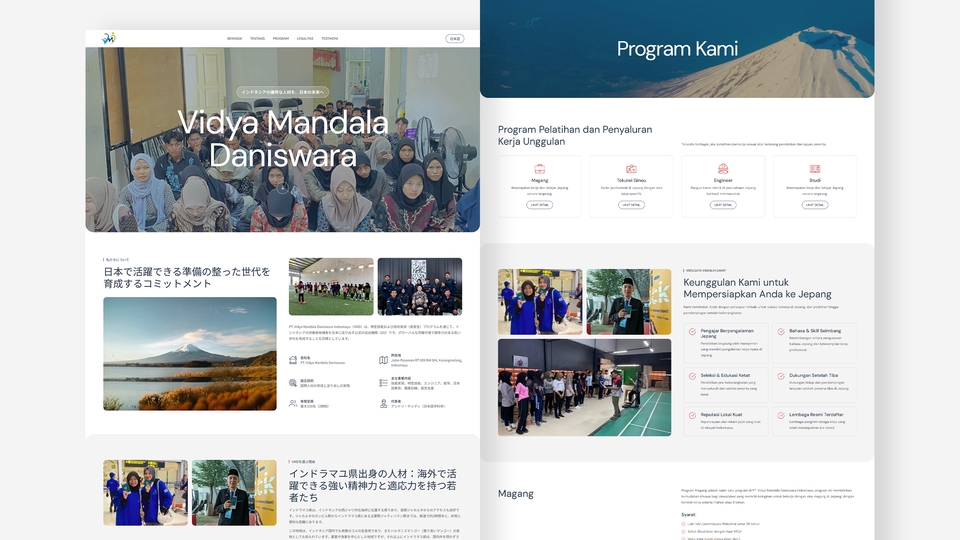Select the Tokutei Ginou ID card icon

[x=631, y=169]
